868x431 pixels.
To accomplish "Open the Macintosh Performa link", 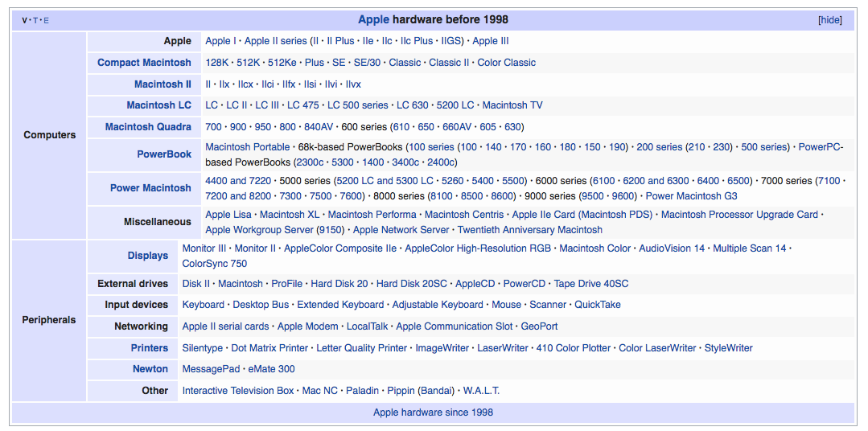I will 372,214.
